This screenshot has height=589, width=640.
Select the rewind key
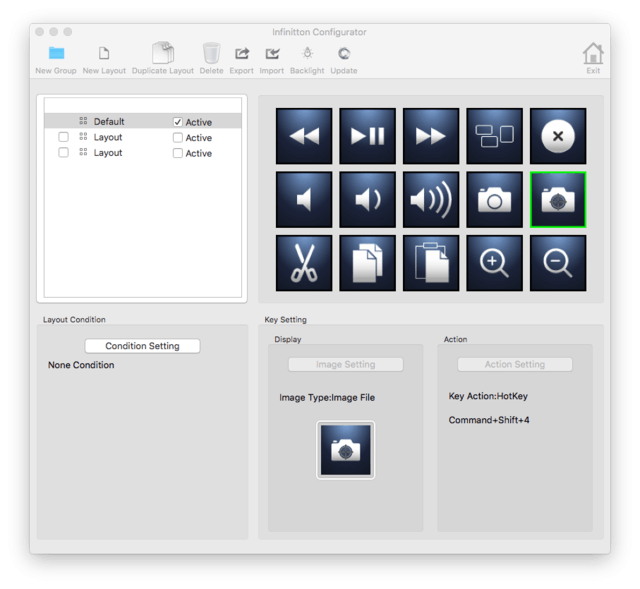[304, 136]
